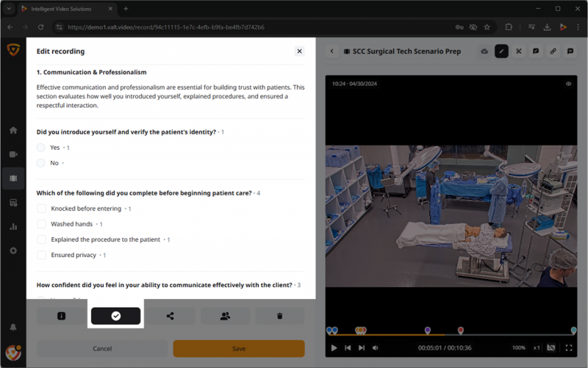Open the recordings film icon in the sidebar
The width and height of the screenshot is (588, 368).
(x=13, y=178)
